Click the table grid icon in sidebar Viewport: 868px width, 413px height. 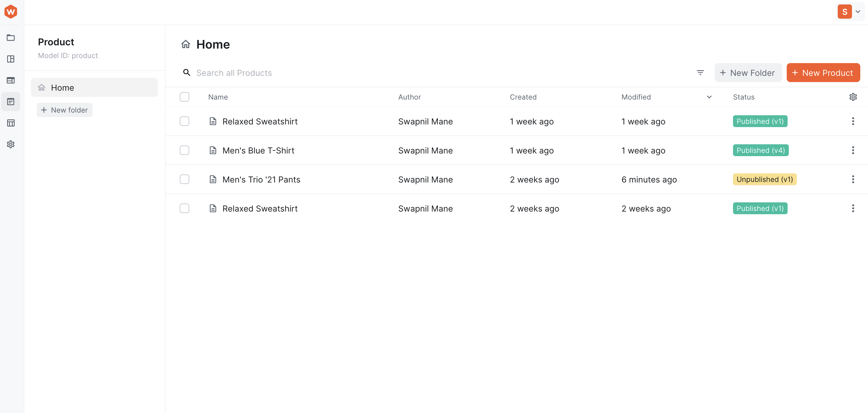(11, 123)
